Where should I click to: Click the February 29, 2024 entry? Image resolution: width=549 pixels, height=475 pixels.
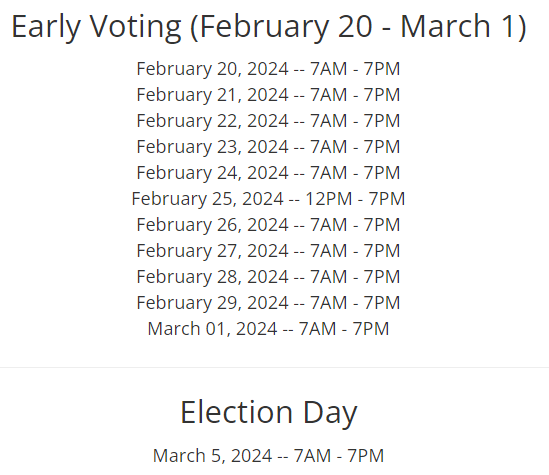[x=268, y=303]
